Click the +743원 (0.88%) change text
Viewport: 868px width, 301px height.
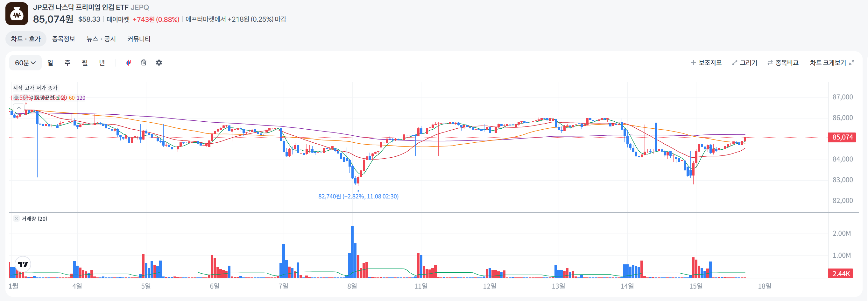(156, 19)
